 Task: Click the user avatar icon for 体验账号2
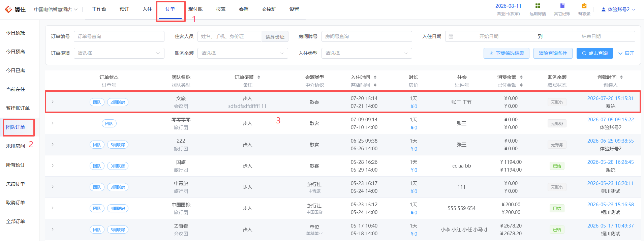(604, 9)
